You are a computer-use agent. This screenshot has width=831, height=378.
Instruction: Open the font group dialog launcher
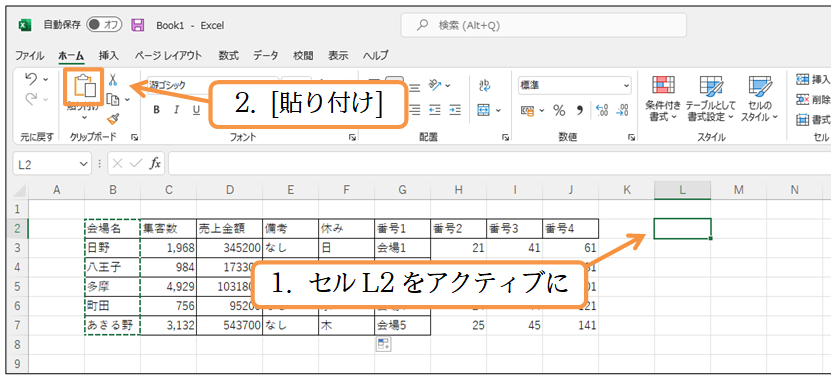(352, 138)
